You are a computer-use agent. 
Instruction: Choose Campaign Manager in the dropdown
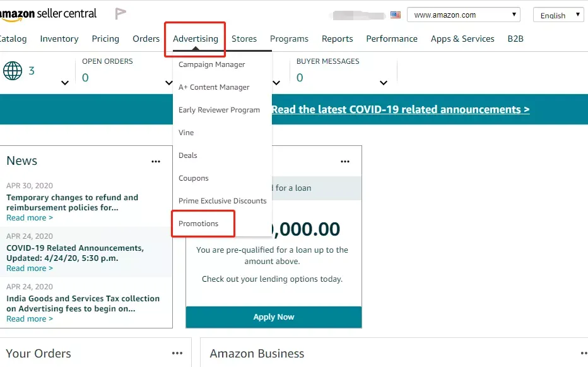point(211,64)
